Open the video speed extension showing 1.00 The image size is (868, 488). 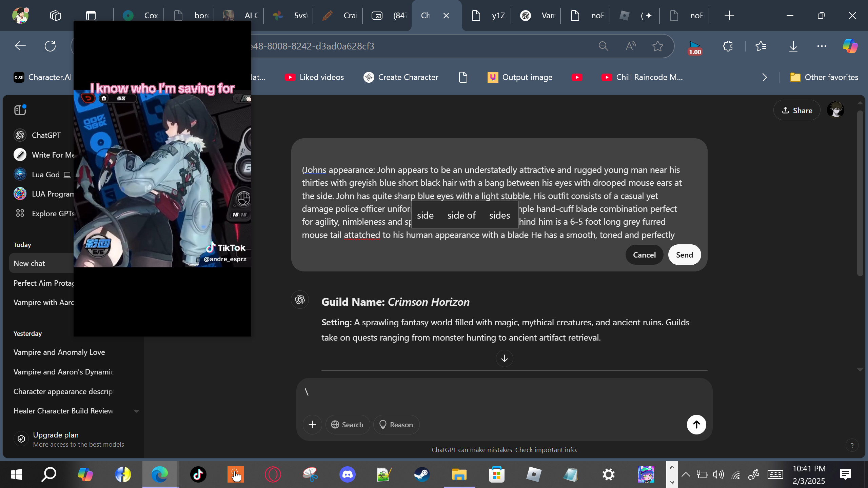pyautogui.click(x=694, y=47)
